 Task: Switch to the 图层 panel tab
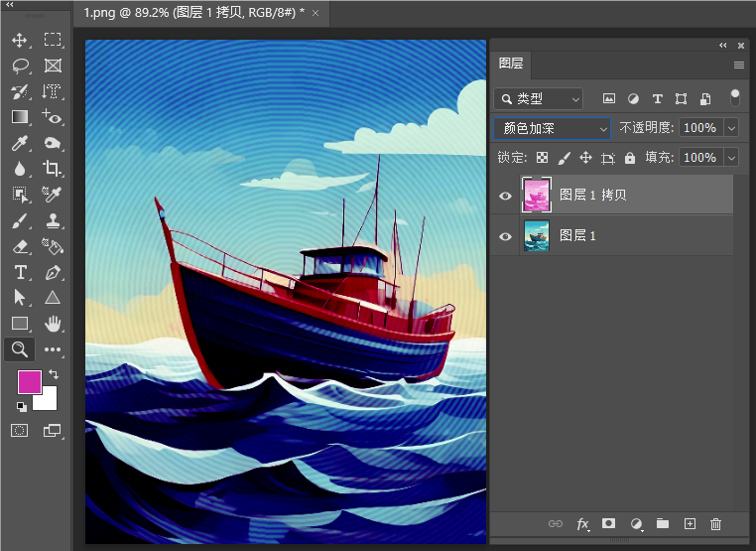click(511, 64)
